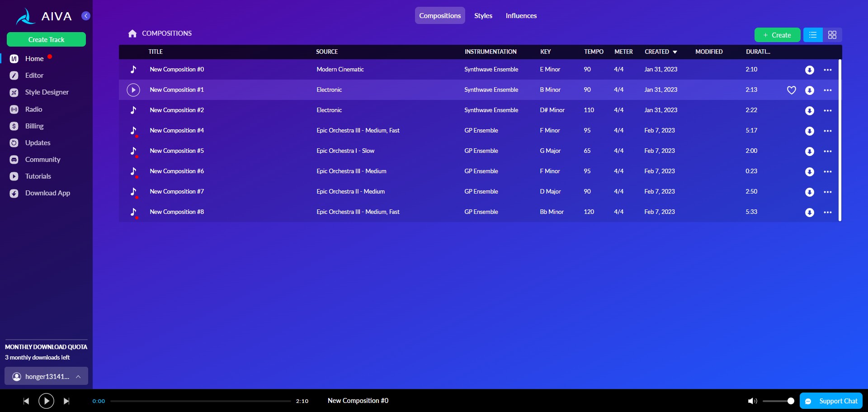868x412 pixels.
Task: Switch to grid view layout
Action: 832,35
